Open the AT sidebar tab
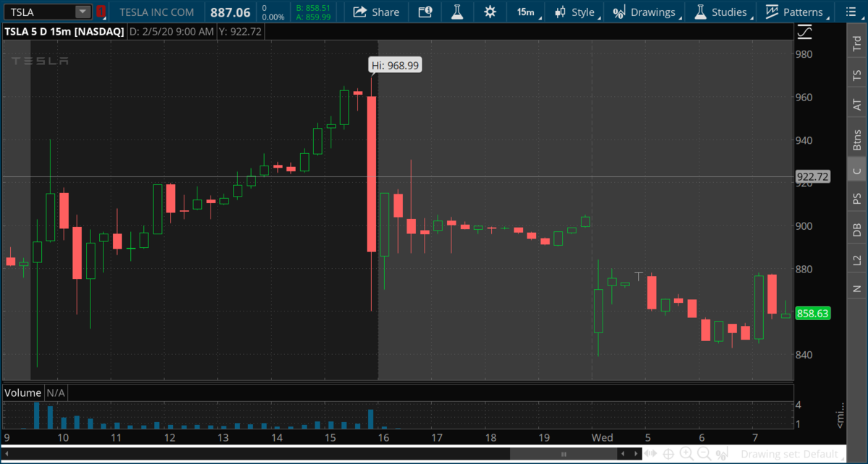Image resolution: width=868 pixels, height=464 pixels. tap(857, 105)
